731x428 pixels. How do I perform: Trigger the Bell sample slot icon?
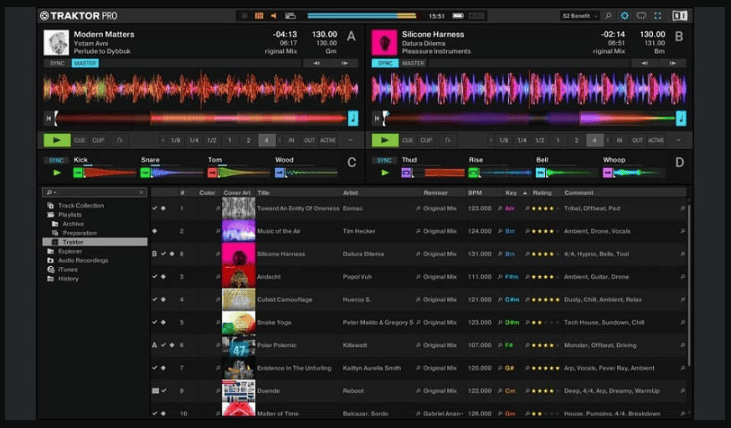(540, 173)
